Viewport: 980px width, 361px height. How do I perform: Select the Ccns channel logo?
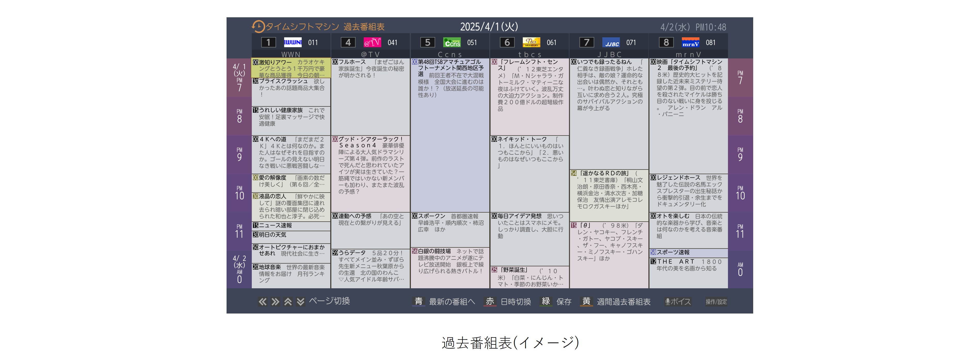tap(452, 42)
